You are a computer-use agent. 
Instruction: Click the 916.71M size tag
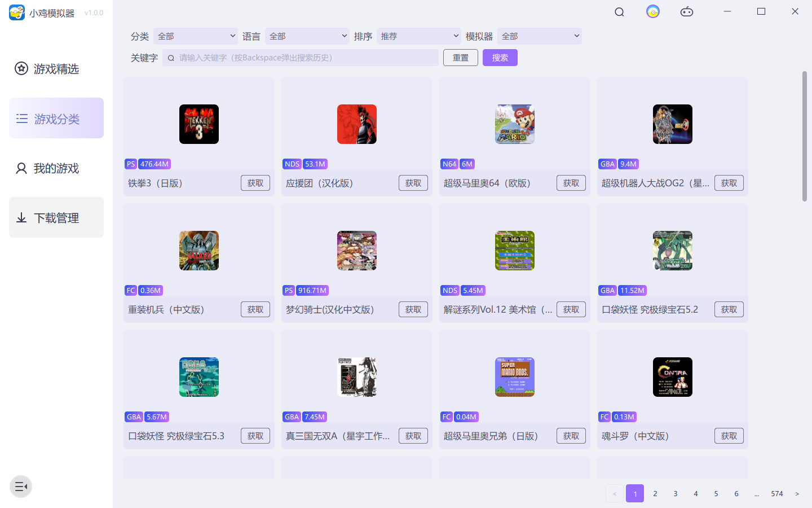[312, 290]
